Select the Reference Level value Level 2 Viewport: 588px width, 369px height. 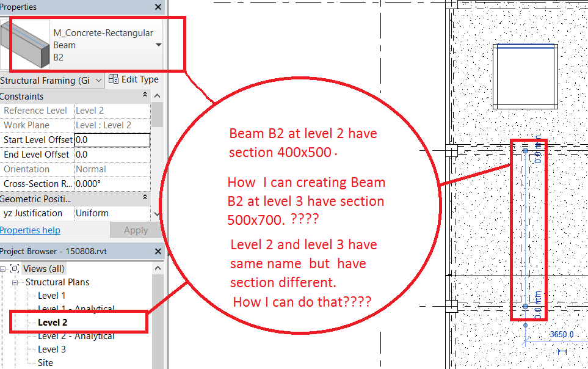(112, 111)
